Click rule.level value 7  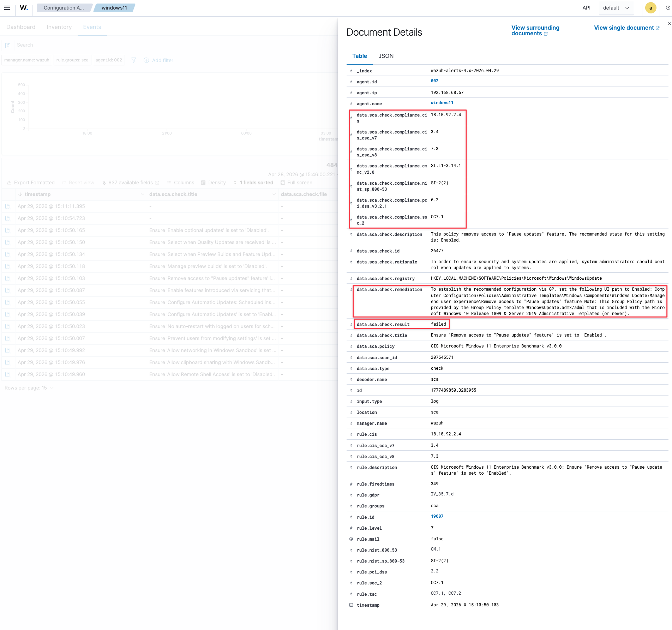[x=432, y=528]
